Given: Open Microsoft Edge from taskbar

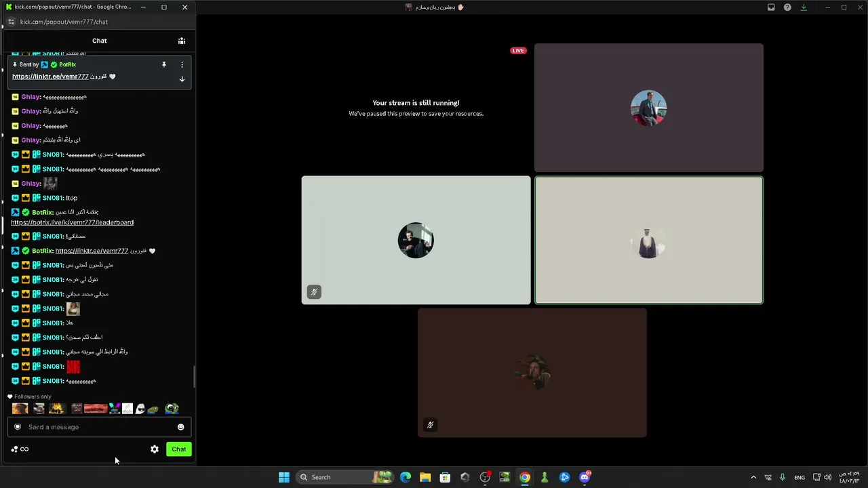Looking at the screenshot, I should click(406, 477).
